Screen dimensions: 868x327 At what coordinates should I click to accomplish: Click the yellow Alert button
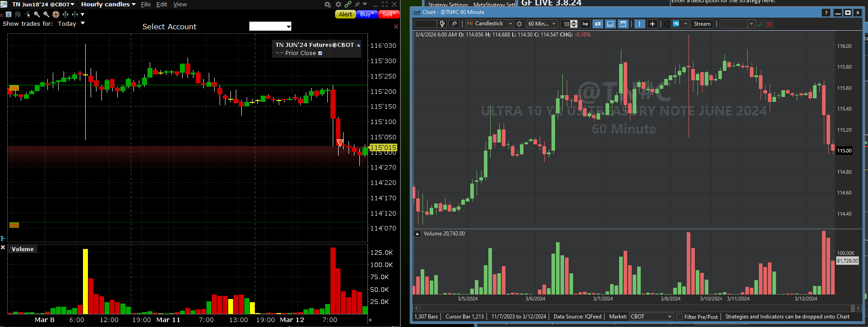(x=345, y=14)
